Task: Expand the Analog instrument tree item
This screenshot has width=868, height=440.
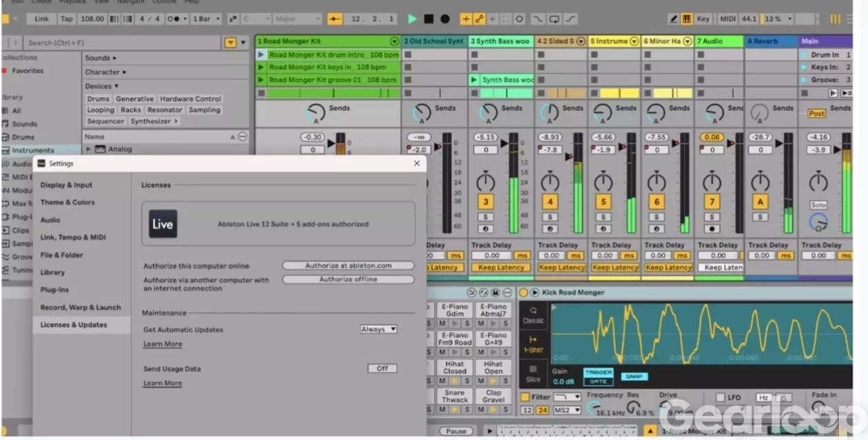Action: click(x=88, y=149)
